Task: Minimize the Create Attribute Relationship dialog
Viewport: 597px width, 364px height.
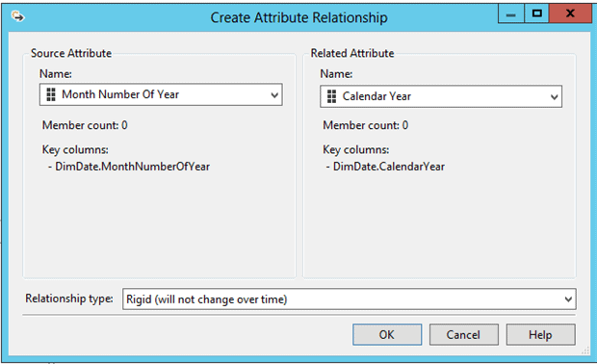Action: 511,14
